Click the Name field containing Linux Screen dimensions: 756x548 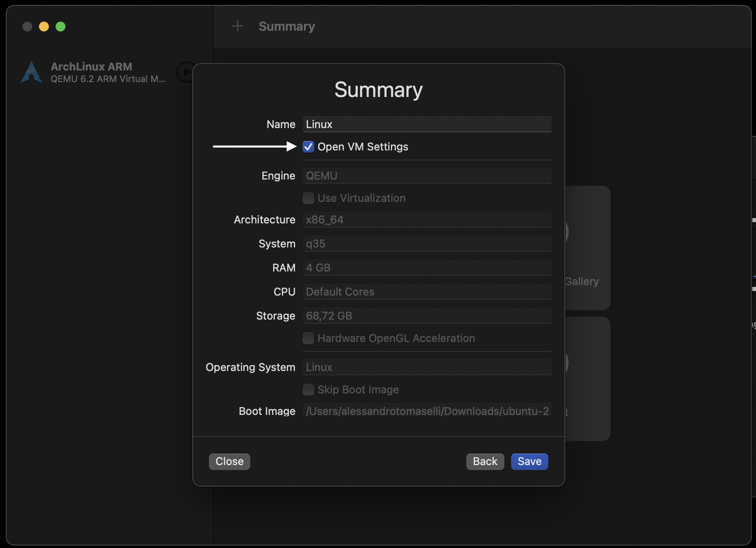[x=427, y=124]
